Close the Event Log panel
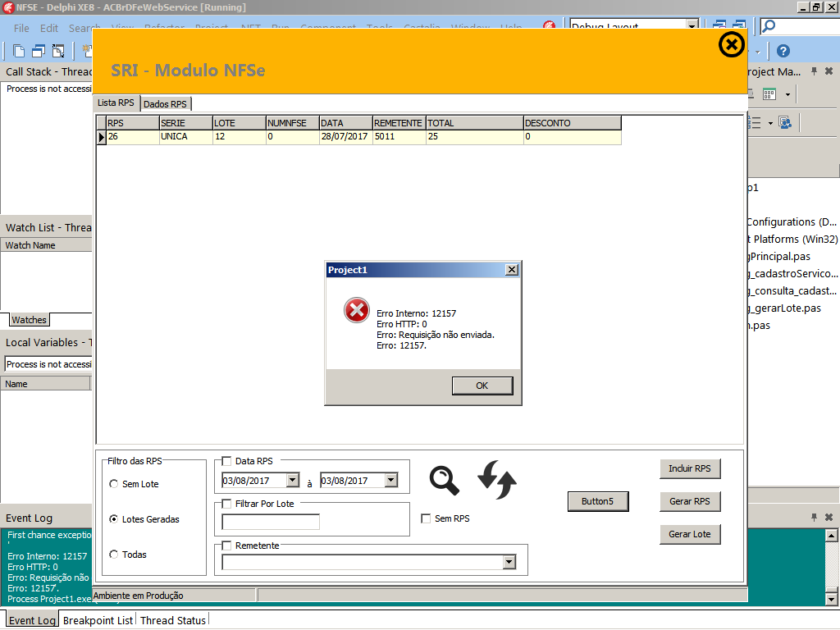This screenshot has height=630, width=840. click(829, 517)
